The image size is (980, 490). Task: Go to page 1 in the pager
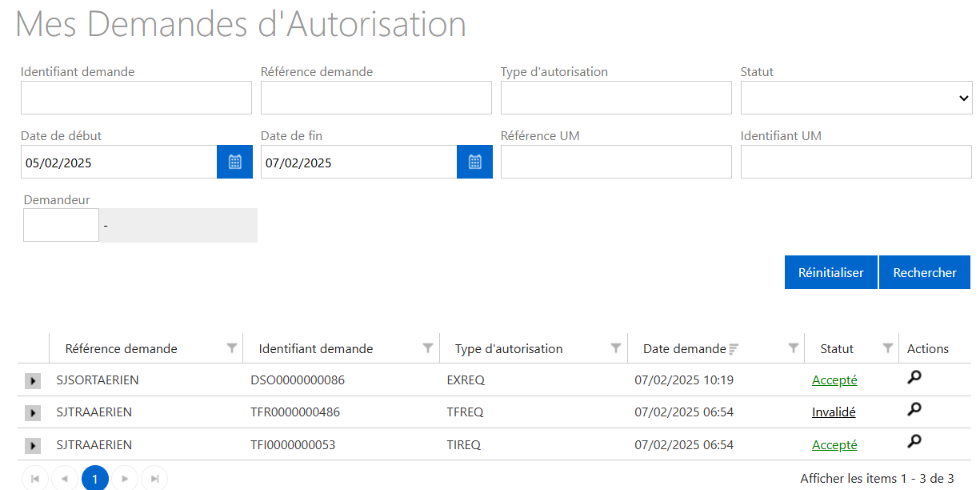point(95,479)
